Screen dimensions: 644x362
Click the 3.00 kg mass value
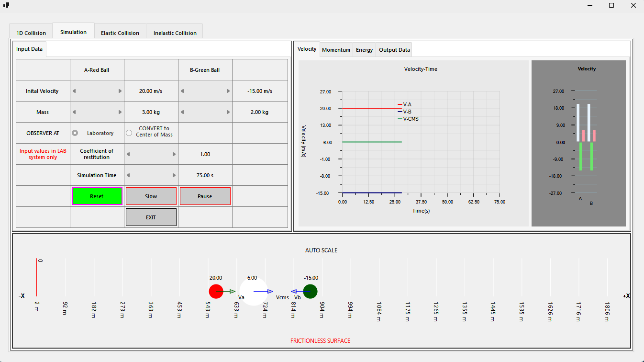151,112
